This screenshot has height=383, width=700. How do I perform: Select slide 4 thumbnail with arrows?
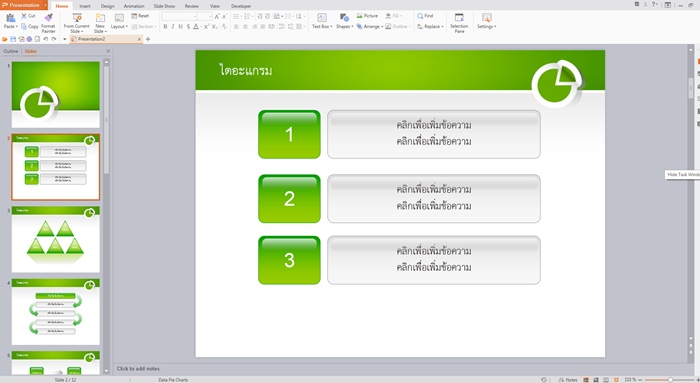(56, 312)
